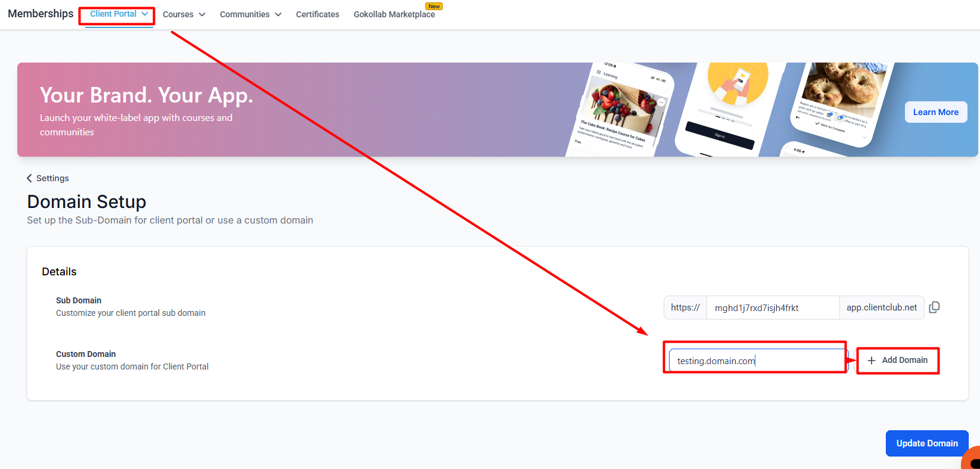Expand the Courses dropdown menu
Screen dimensions: 980x469
coord(183,14)
